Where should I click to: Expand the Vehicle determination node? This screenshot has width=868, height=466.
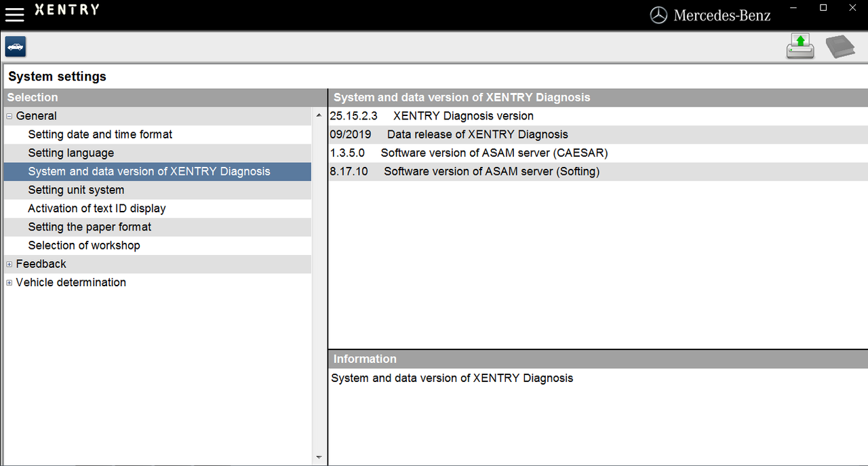coord(9,282)
